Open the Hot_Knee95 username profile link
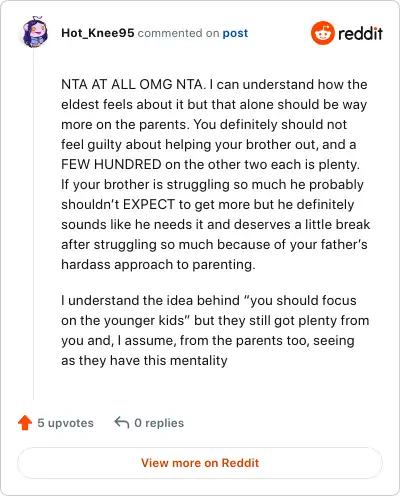This screenshot has height=496, width=400. coord(98,33)
